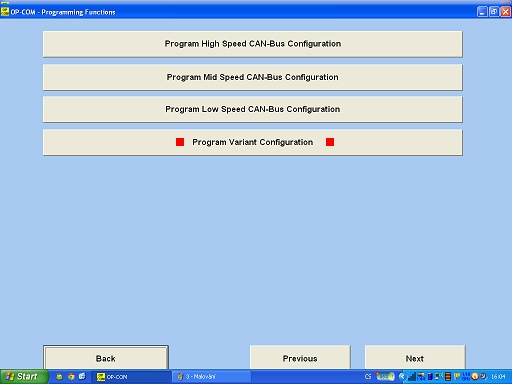Click the battery tray icon
Image resolution: width=512 pixels, height=384 pixels.
[x=430, y=377]
